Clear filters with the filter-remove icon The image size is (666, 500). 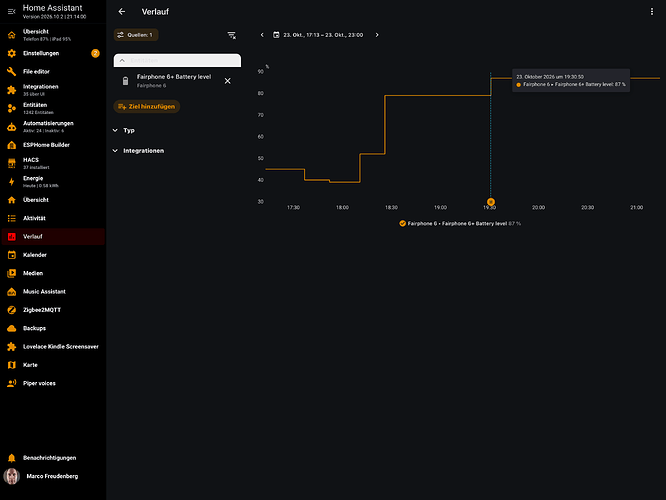(231, 35)
